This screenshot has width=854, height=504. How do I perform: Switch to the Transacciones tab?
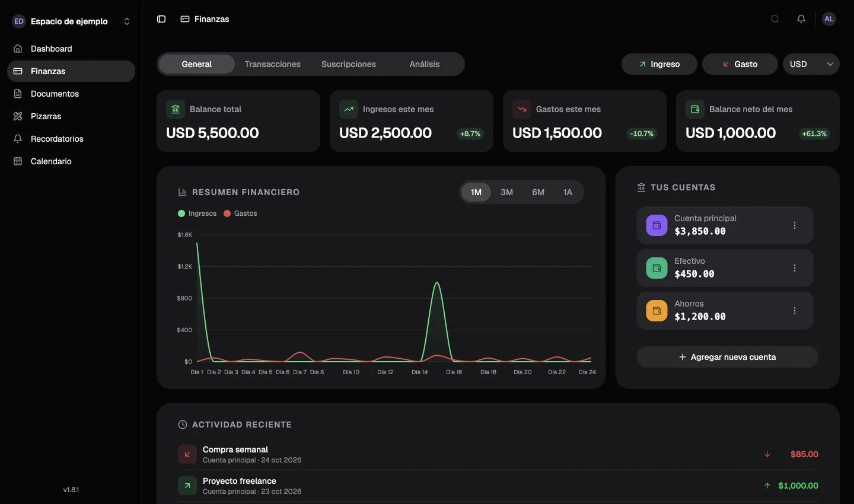point(273,64)
